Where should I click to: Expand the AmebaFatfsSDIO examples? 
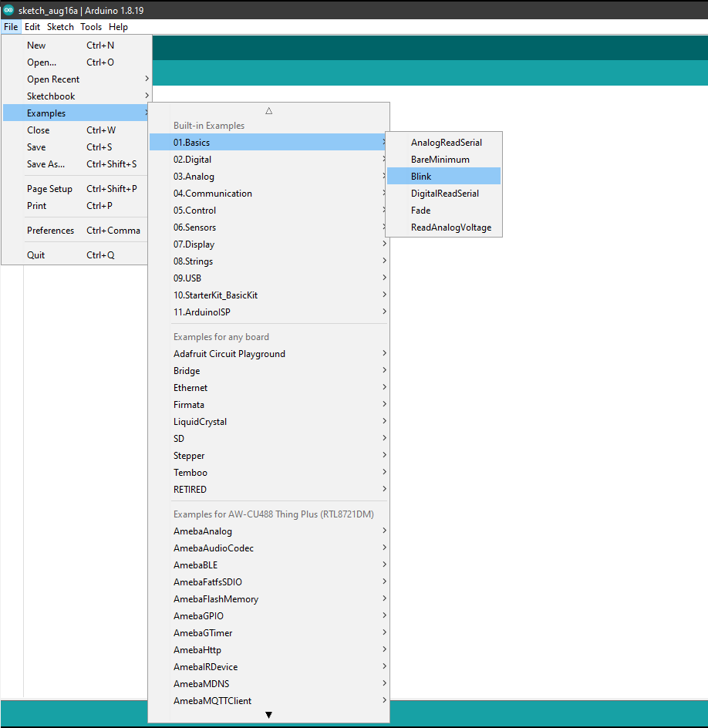[269, 582]
